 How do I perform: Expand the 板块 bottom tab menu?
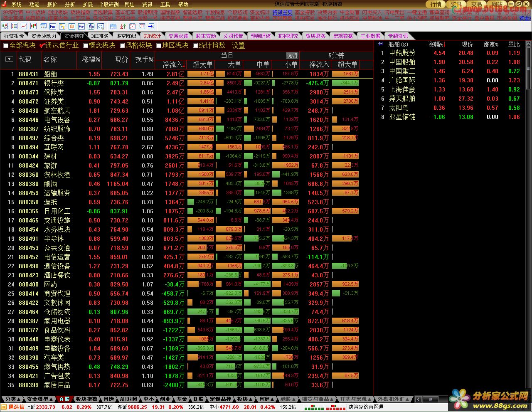click(244, 399)
